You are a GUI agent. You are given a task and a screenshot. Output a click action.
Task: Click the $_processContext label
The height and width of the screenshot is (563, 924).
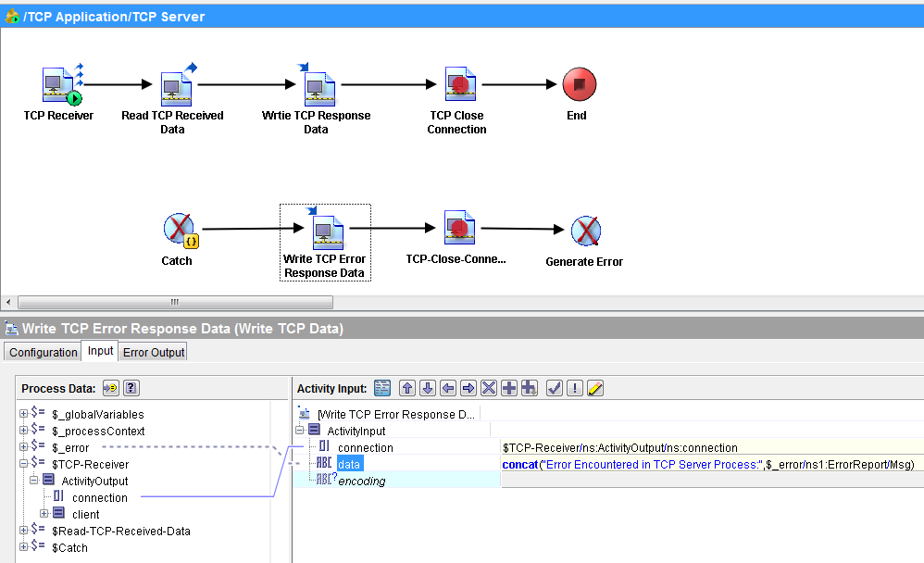pos(98,431)
